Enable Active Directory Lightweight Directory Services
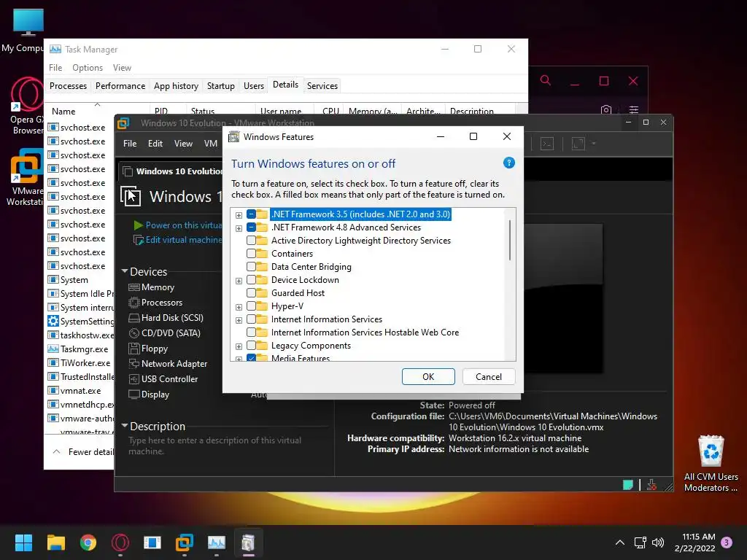747x560 pixels. point(251,241)
